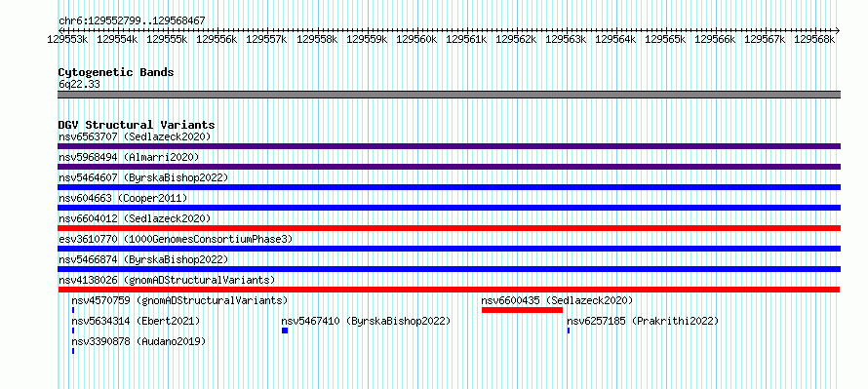Click nsv5466874 (ByrskaBishop2022) label
868x389 pixels.
pyautogui.click(x=143, y=259)
